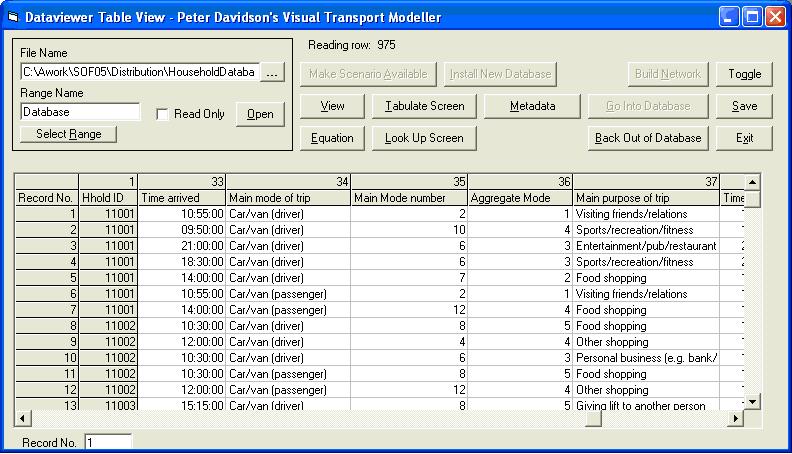Image resolution: width=792 pixels, height=454 pixels.
Task: Click the Exit button
Action: [745, 138]
